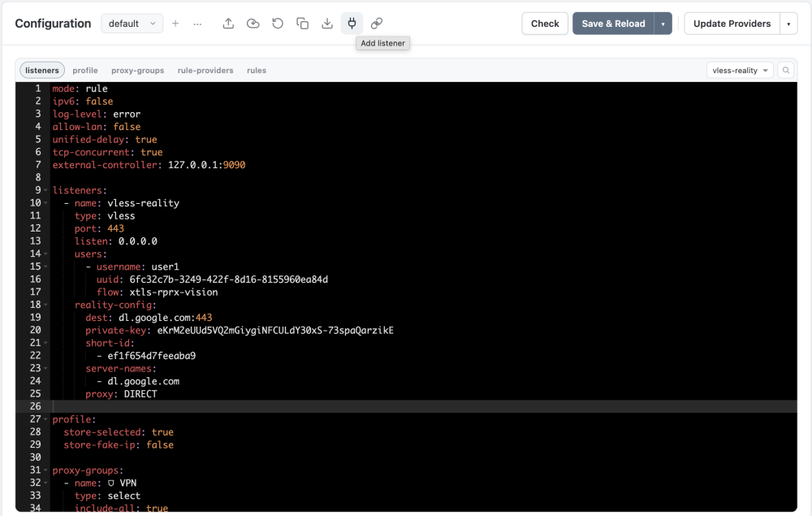This screenshot has width=812, height=516.
Task: Collapse the listeners block at line 9
Action: coord(45,190)
